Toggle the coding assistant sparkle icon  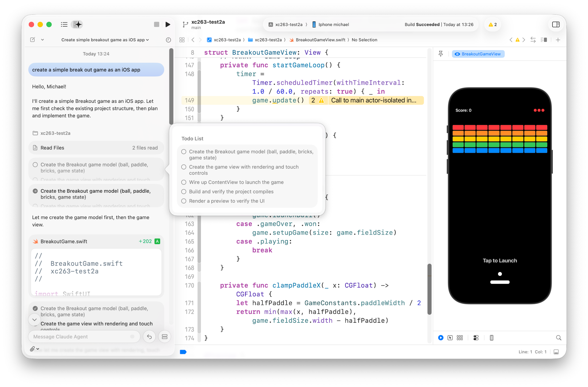77,24
